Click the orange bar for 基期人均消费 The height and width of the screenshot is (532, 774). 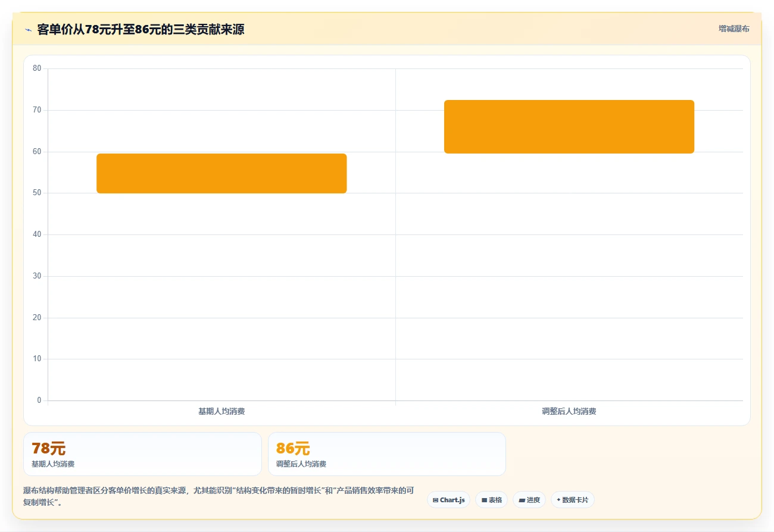(221, 173)
